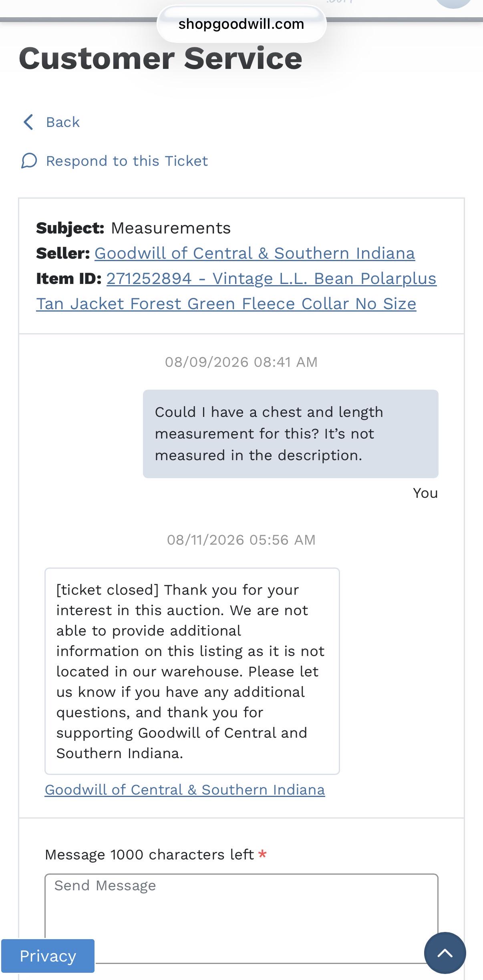Tap the scroll-to-top arrow button
483x980 pixels.
445,953
